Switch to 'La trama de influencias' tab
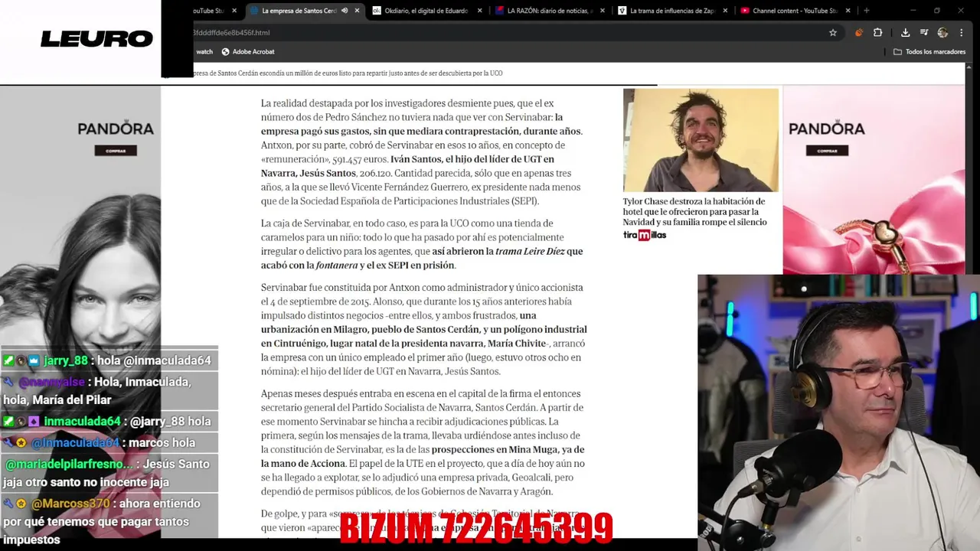 tap(672, 11)
